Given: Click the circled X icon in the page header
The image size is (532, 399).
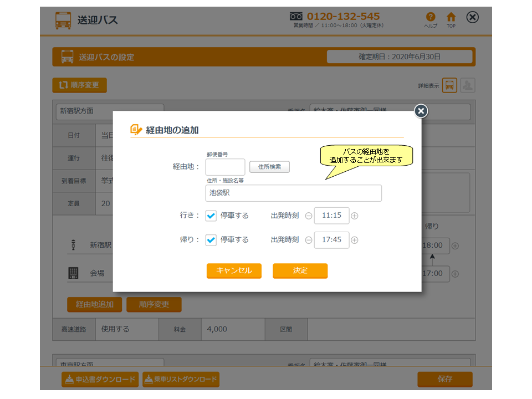Looking at the screenshot, I should tap(472, 18).
